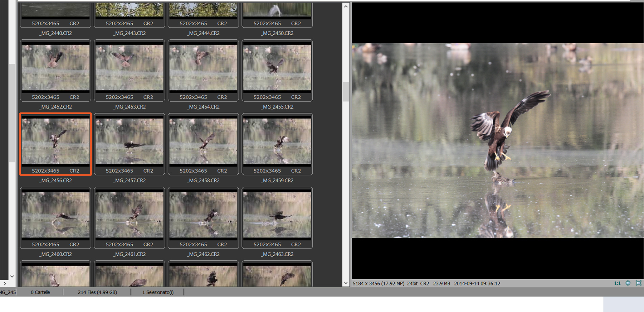This screenshot has width=644, height=312.
Task: Select thumbnail _MG_2452.CR2
Action: click(x=56, y=71)
